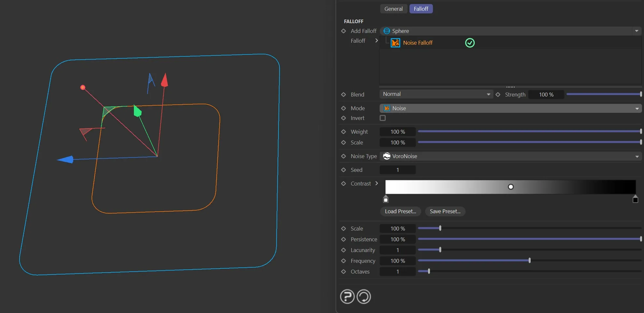Click the Seed value input field
The image size is (644, 313).
[x=397, y=170]
